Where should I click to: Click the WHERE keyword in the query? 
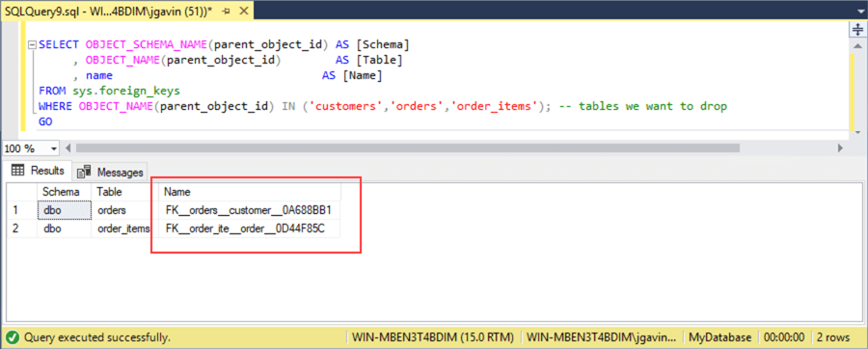click(x=55, y=106)
